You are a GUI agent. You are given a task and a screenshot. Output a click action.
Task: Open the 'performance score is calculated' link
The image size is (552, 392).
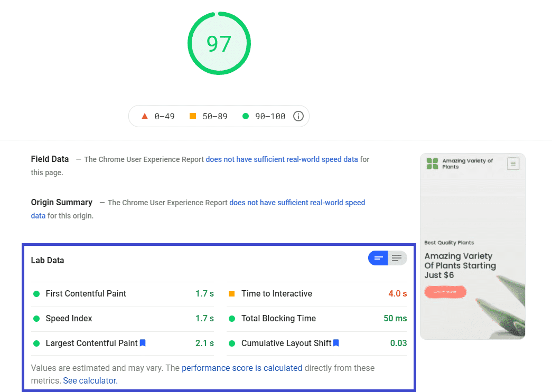242,368
